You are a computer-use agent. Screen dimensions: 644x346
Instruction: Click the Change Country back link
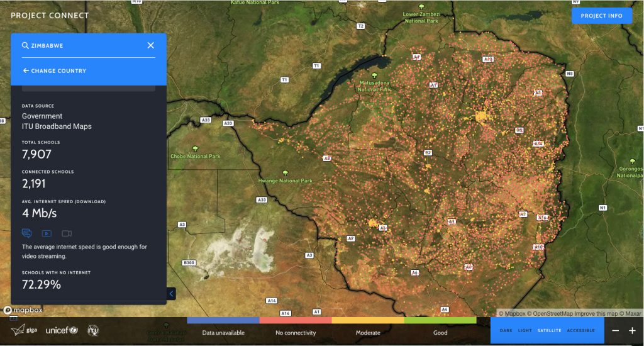tap(54, 71)
